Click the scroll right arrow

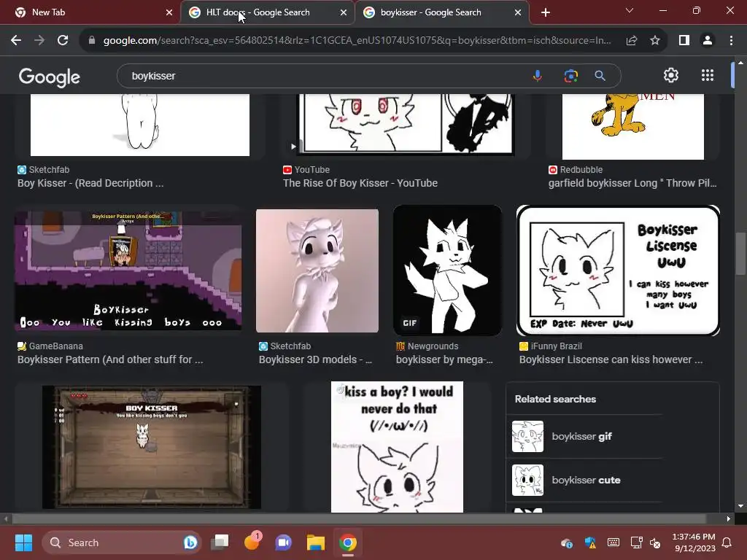(x=729, y=518)
